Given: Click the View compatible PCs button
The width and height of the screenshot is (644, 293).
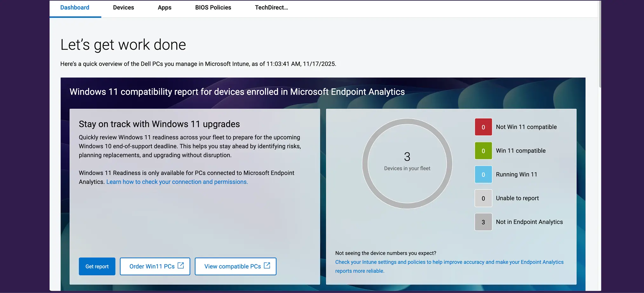Looking at the screenshot, I should click(x=235, y=266).
